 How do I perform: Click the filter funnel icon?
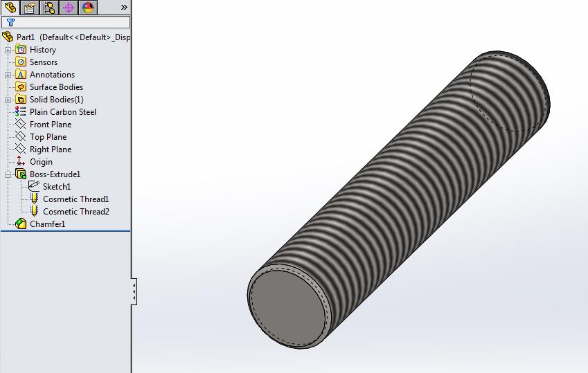pos(10,23)
